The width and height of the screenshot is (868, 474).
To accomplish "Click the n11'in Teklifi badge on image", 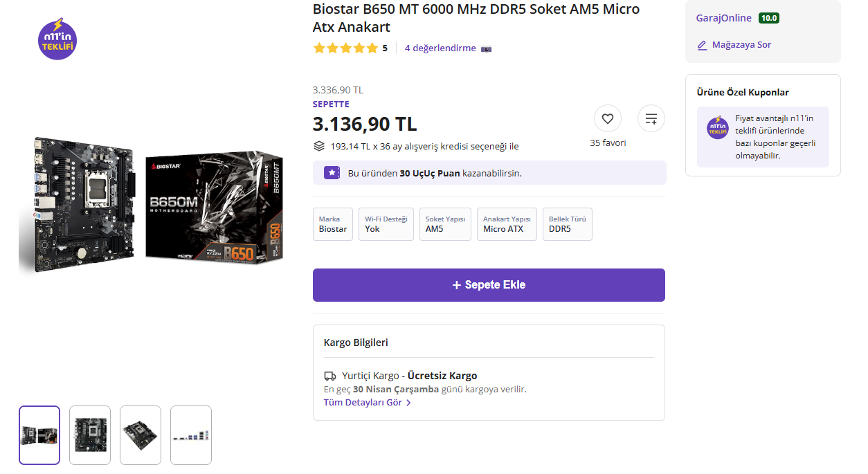I will [57, 39].
